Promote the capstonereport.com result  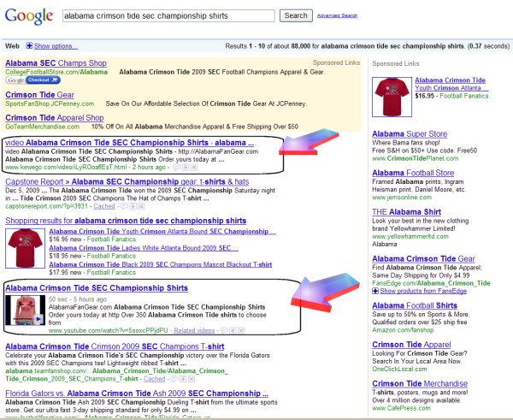click(x=133, y=206)
